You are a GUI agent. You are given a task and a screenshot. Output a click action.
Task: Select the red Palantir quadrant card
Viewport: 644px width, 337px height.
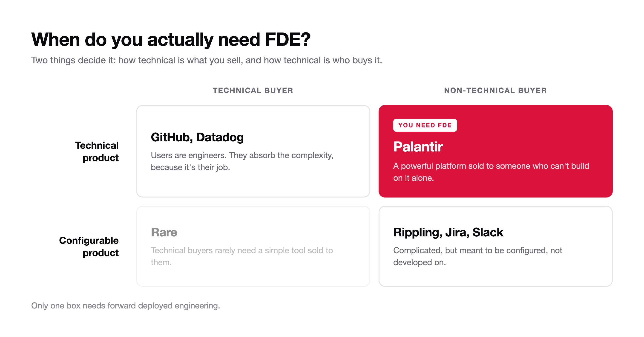pos(495,151)
